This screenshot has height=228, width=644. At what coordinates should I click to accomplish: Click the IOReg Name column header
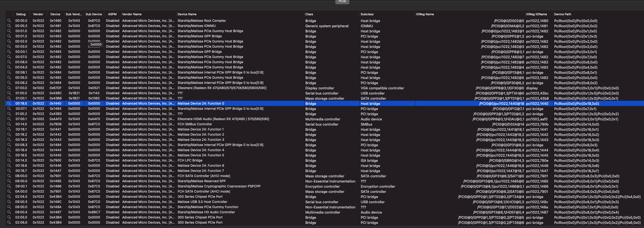(425, 14)
